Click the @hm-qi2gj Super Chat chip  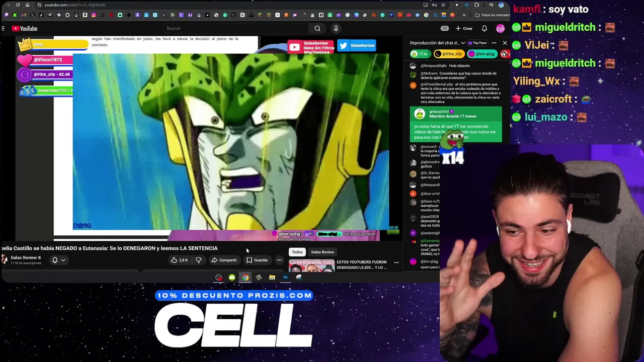tap(482, 54)
